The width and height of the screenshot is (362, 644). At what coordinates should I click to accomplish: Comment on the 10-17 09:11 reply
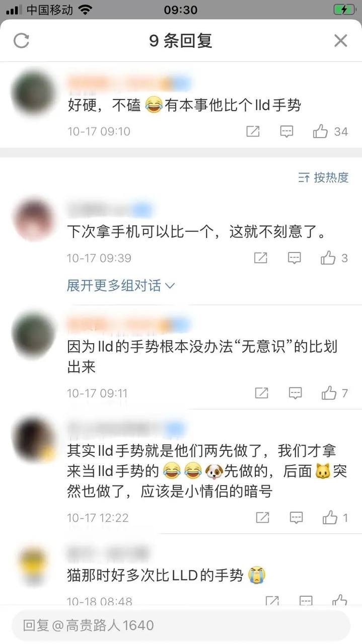(x=296, y=393)
